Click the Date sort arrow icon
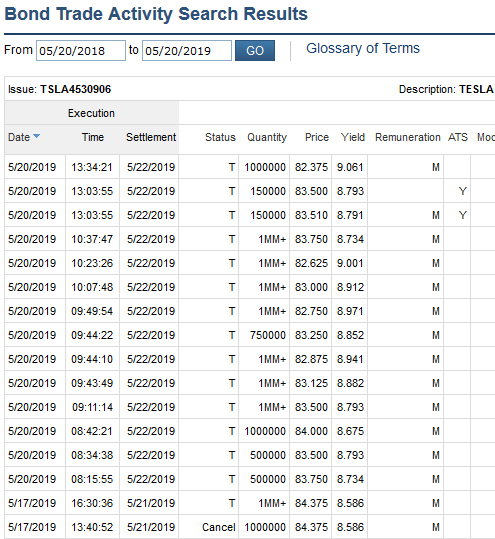 tap(36, 136)
